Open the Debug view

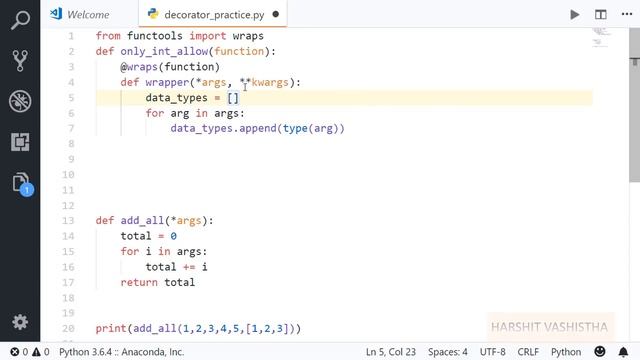[x=20, y=101]
